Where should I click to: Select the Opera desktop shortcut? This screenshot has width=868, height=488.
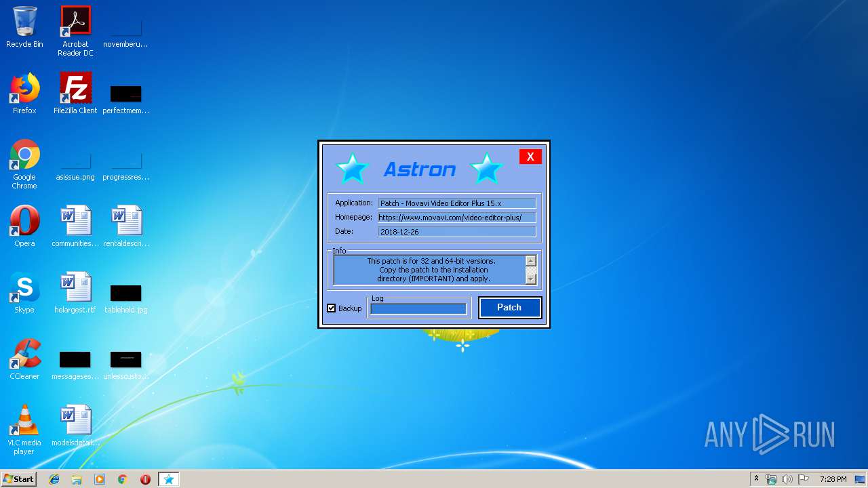(24, 226)
